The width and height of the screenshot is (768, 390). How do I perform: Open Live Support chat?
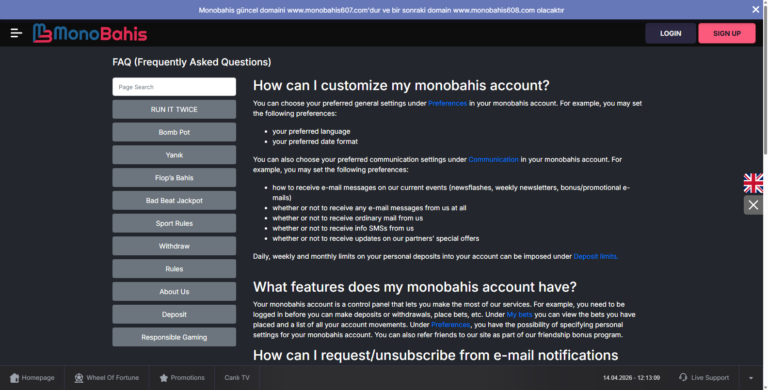click(x=704, y=378)
